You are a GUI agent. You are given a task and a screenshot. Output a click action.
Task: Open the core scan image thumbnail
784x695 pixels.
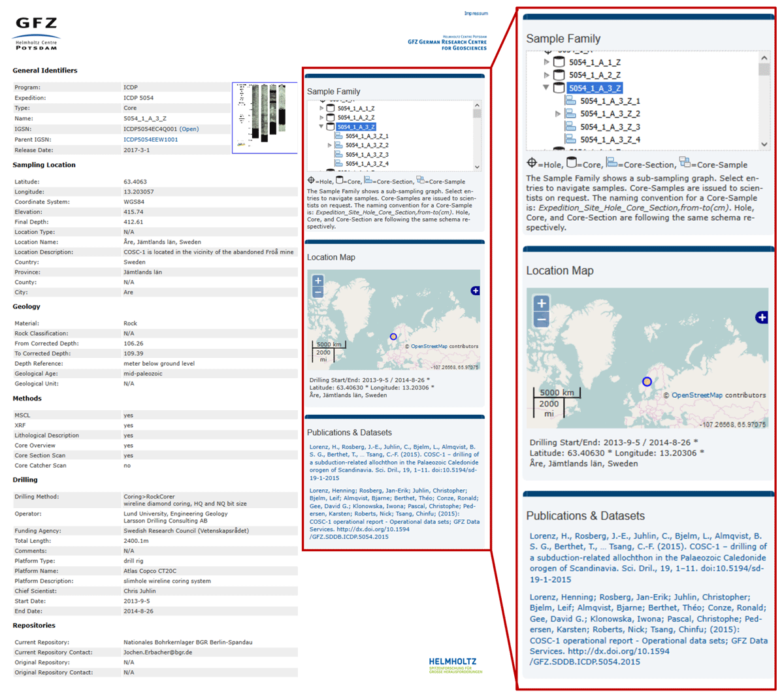click(265, 118)
